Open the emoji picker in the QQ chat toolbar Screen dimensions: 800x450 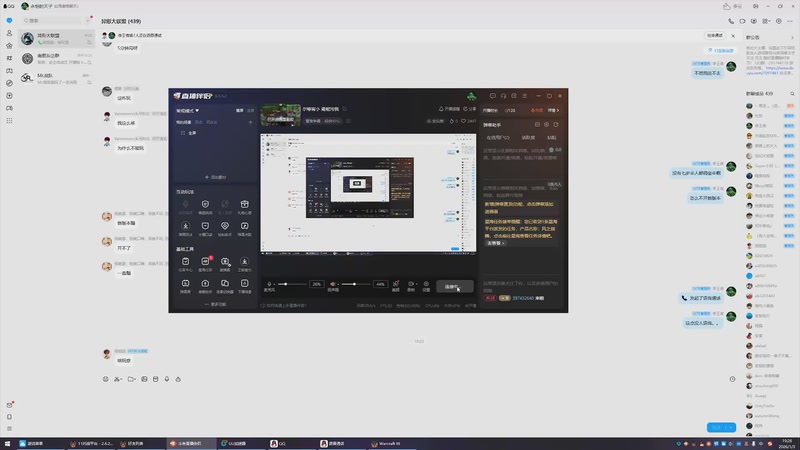pyautogui.click(x=106, y=379)
